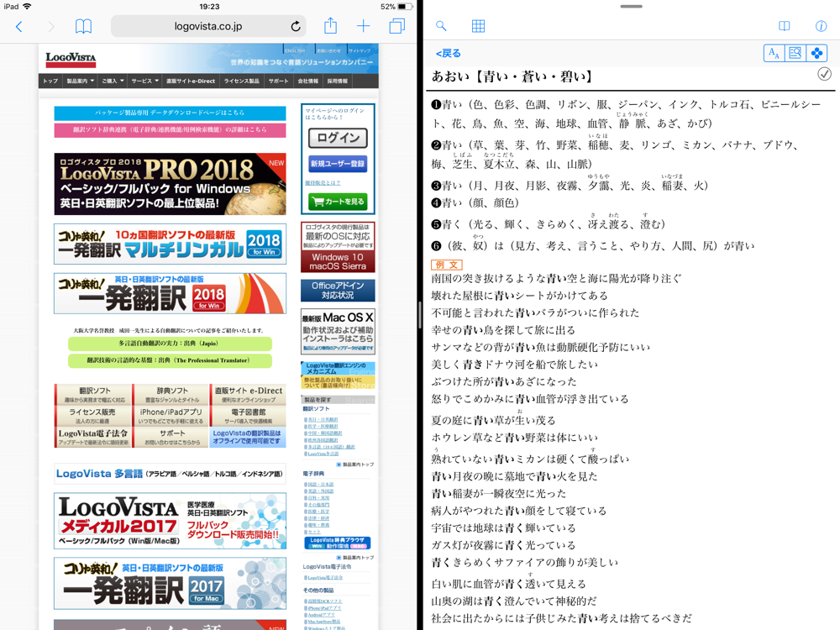
Task: Show the Safari tabs overview
Action: tap(397, 26)
